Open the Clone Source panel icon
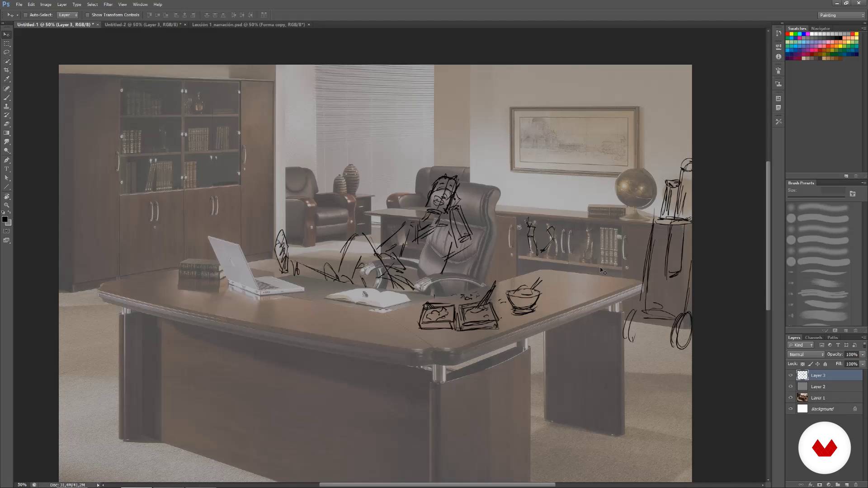The image size is (868, 488). click(778, 84)
